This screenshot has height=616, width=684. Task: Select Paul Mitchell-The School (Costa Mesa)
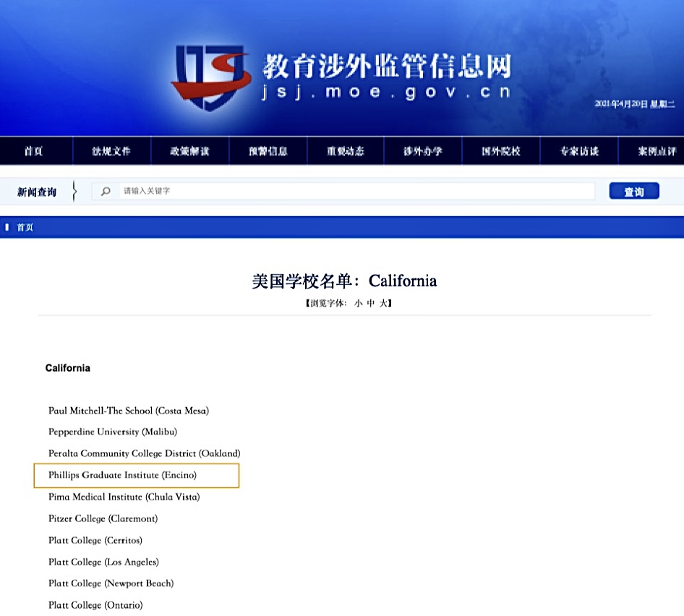(129, 411)
